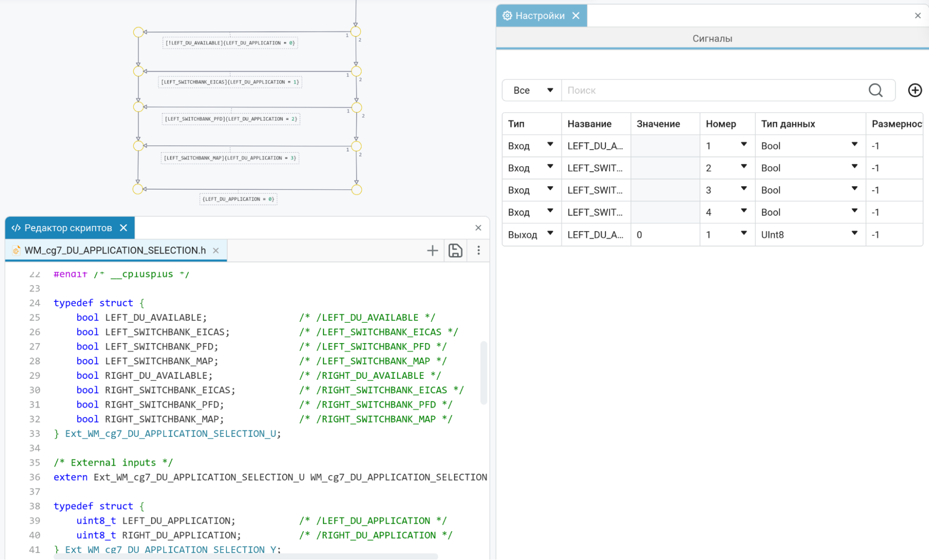This screenshot has height=560, width=929.
Task: Close the Редактор скриптов tab
Action: 124,228
